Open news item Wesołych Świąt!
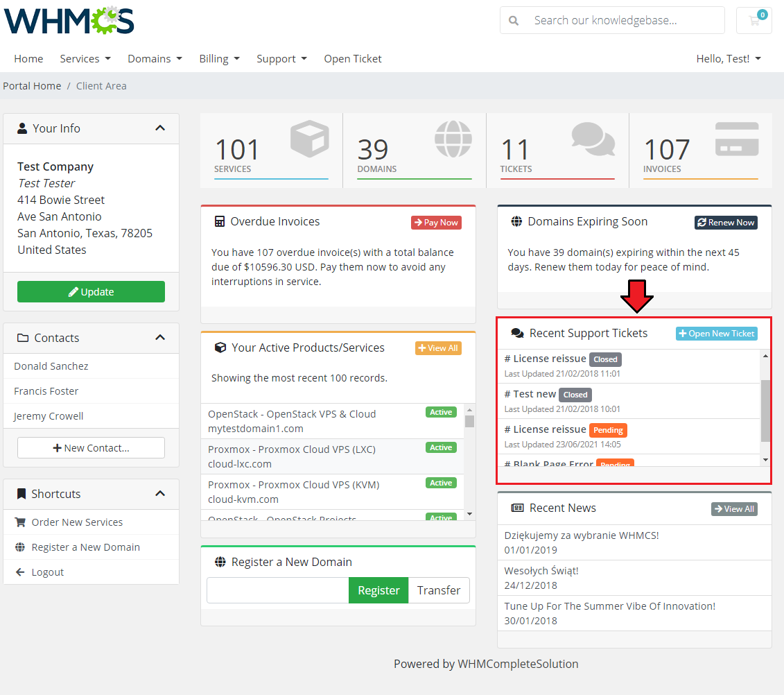Viewport: 784px width, 695px height. click(x=634, y=578)
